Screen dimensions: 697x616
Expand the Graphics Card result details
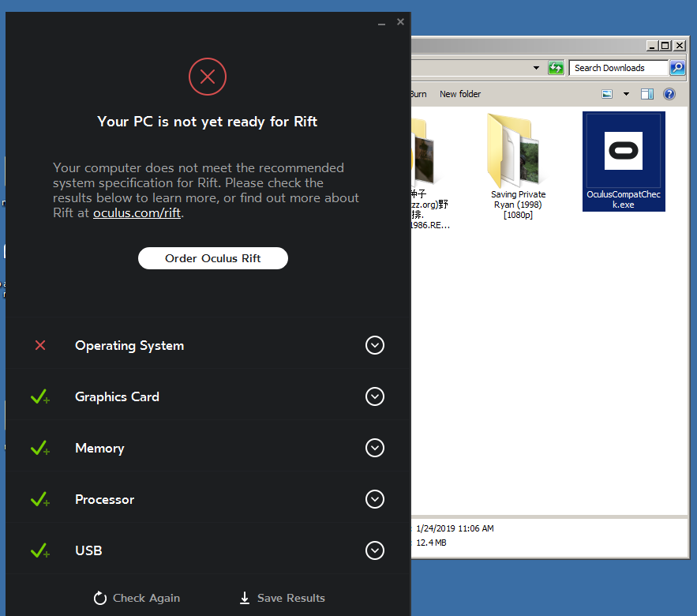pos(375,396)
